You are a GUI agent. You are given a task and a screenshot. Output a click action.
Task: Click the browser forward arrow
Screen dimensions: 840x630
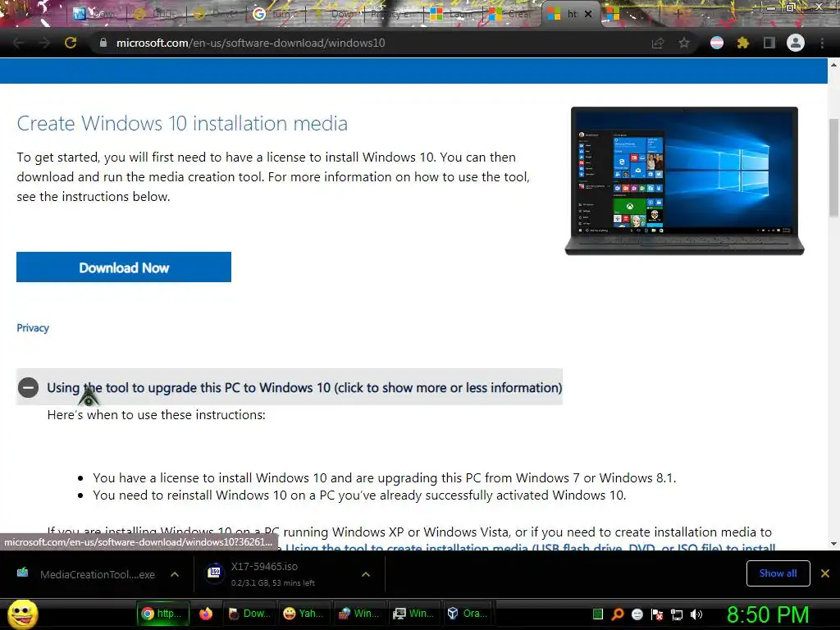point(44,43)
